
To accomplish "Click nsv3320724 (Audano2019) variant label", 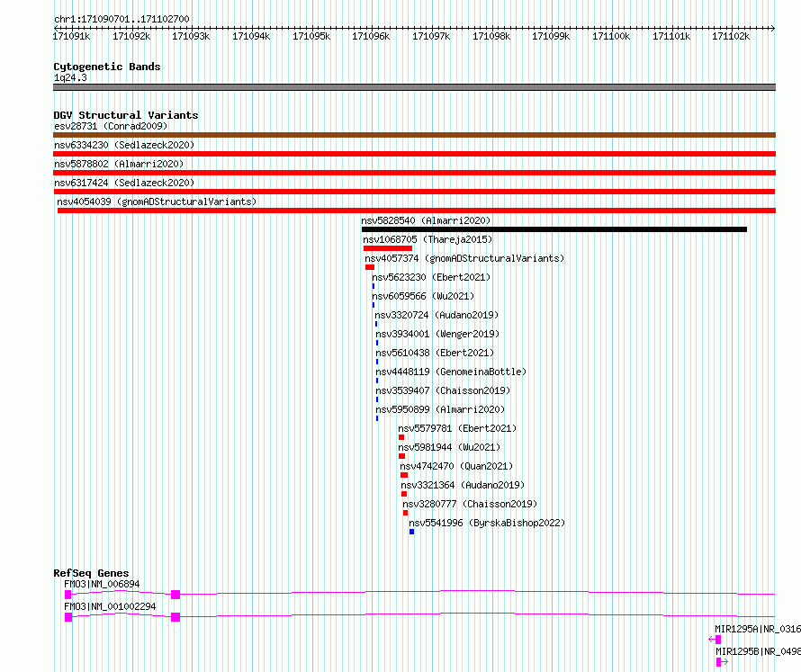I will pyautogui.click(x=436, y=315).
